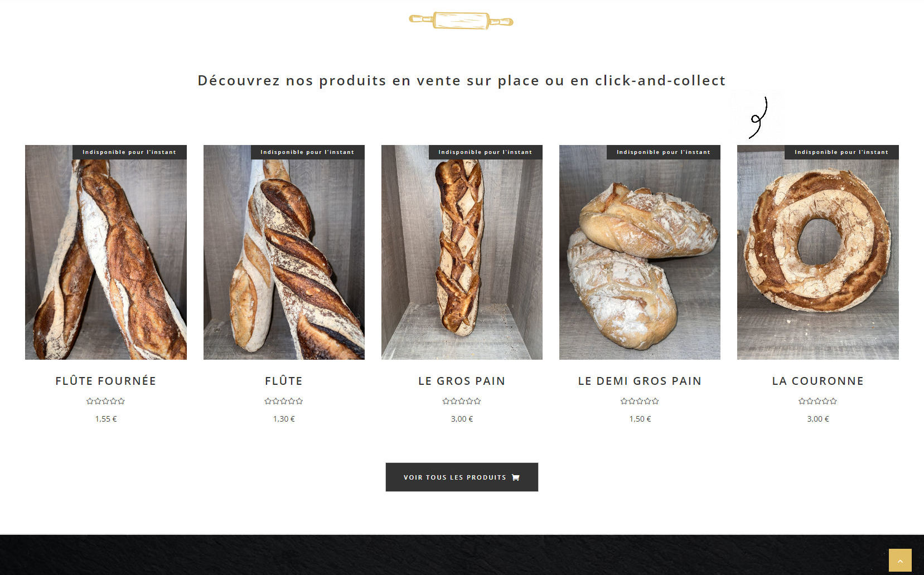Image resolution: width=924 pixels, height=575 pixels.
Task: Select the Le Gros Pain photo
Action: click(x=462, y=252)
